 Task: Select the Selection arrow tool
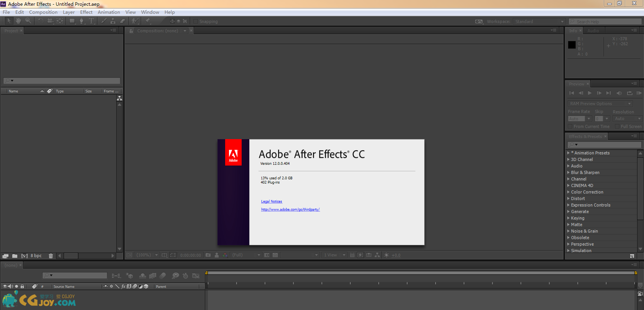pos(9,21)
